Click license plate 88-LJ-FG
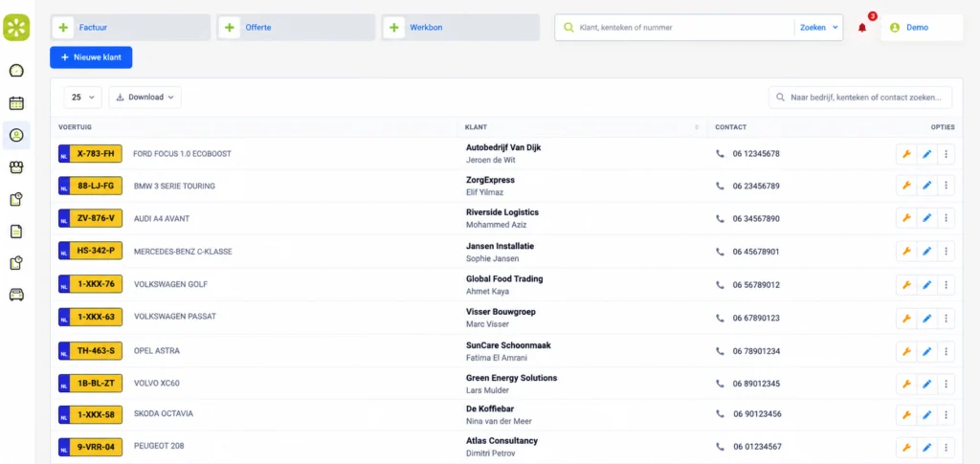Image resolution: width=980 pixels, height=464 pixels. coord(90,186)
